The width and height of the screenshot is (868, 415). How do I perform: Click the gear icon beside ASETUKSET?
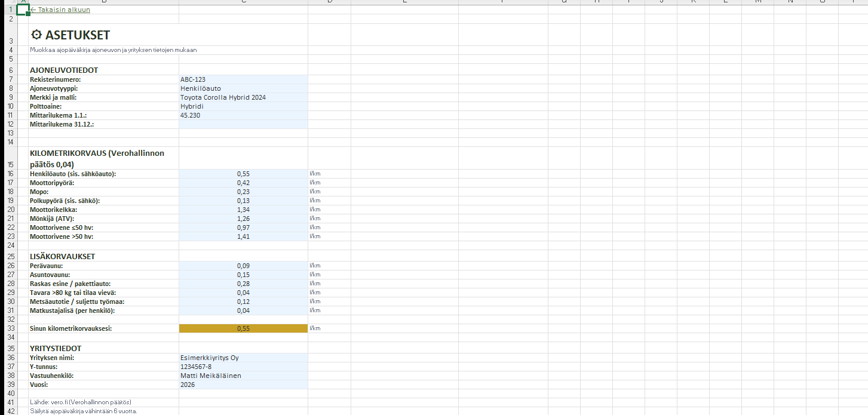tap(36, 35)
